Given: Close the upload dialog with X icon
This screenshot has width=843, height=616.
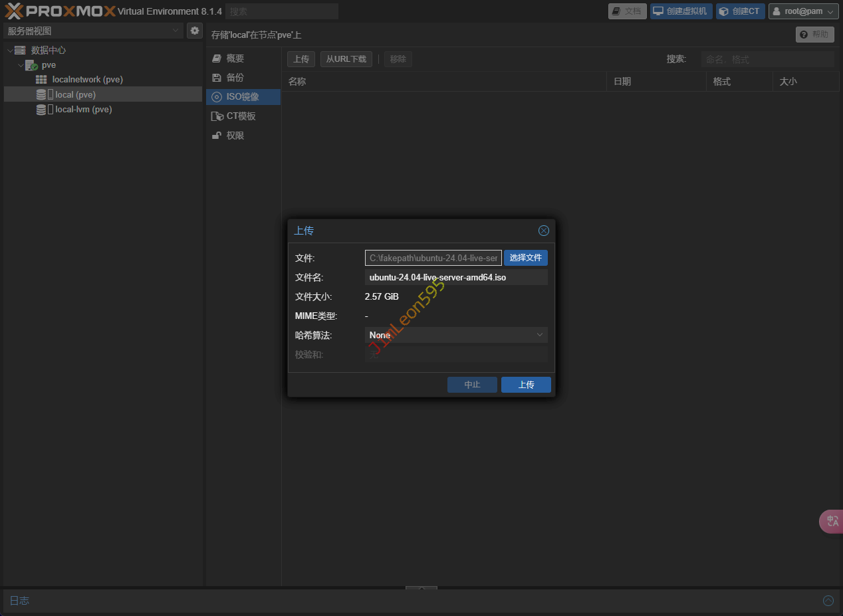Looking at the screenshot, I should coord(543,231).
